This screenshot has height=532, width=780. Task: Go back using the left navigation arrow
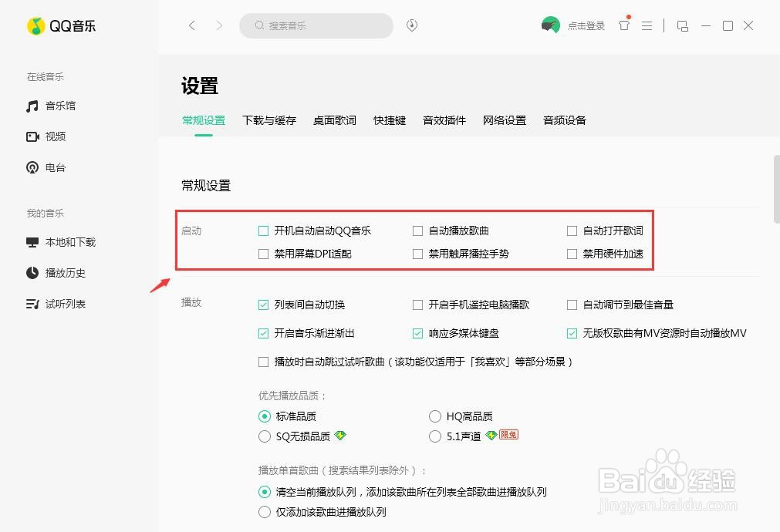click(191, 25)
